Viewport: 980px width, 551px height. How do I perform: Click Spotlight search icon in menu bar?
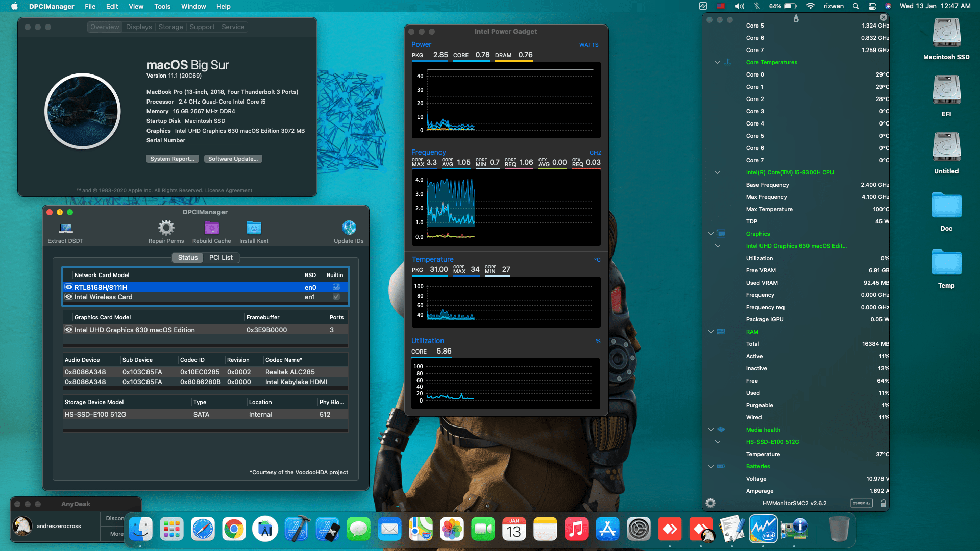[x=856, y=6]
